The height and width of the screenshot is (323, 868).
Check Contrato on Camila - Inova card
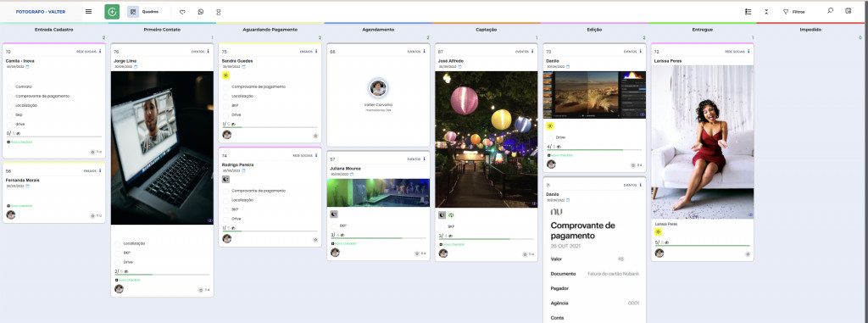click(x=10, y=87)
